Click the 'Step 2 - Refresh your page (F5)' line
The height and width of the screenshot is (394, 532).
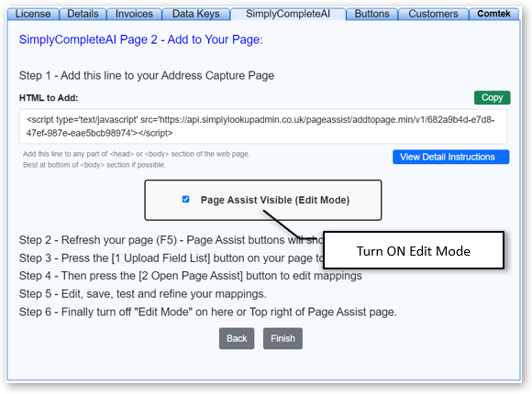point(171,240)
